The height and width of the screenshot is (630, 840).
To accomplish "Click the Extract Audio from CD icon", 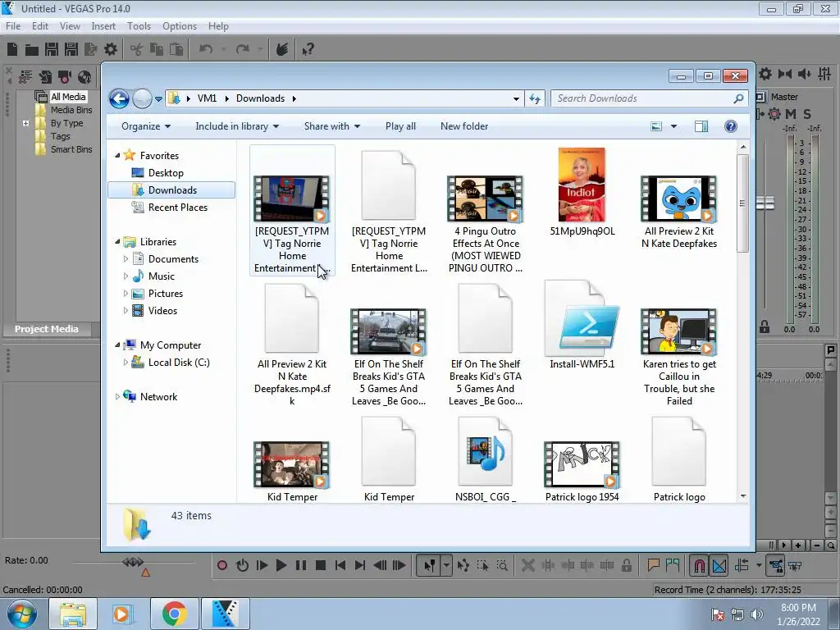I will [x=84, y=77].
